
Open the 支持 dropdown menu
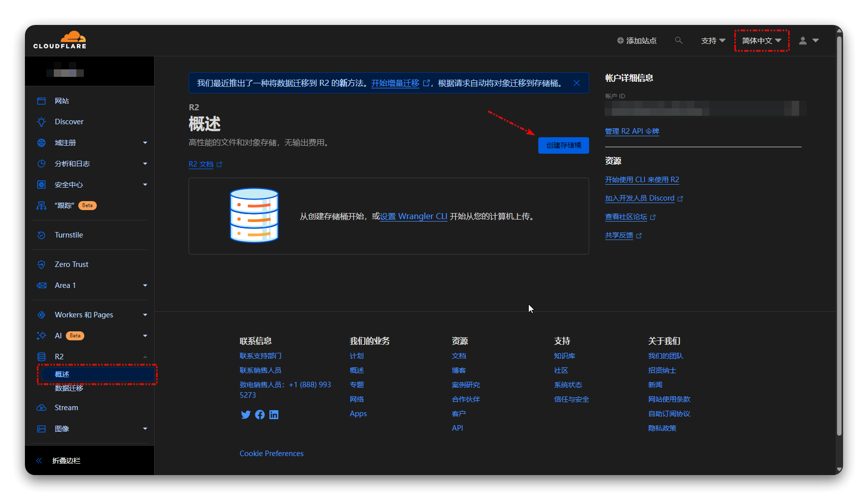pos(713,40)
